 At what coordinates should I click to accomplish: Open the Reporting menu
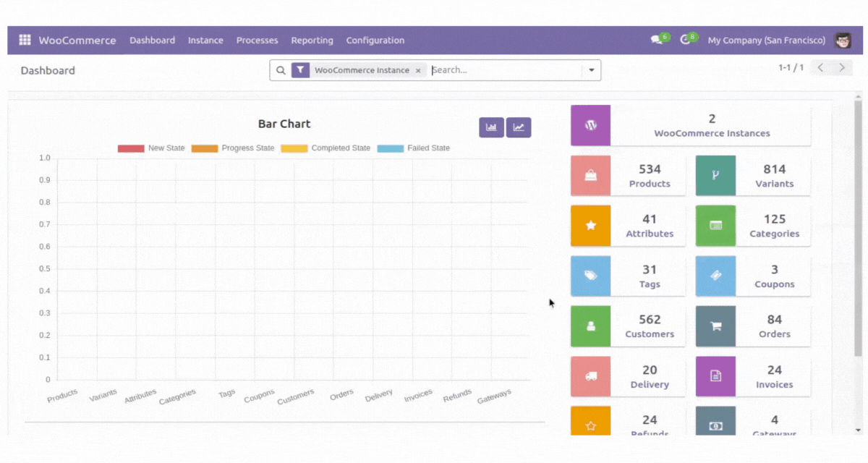pyautogui.click(x=312, y=41)
